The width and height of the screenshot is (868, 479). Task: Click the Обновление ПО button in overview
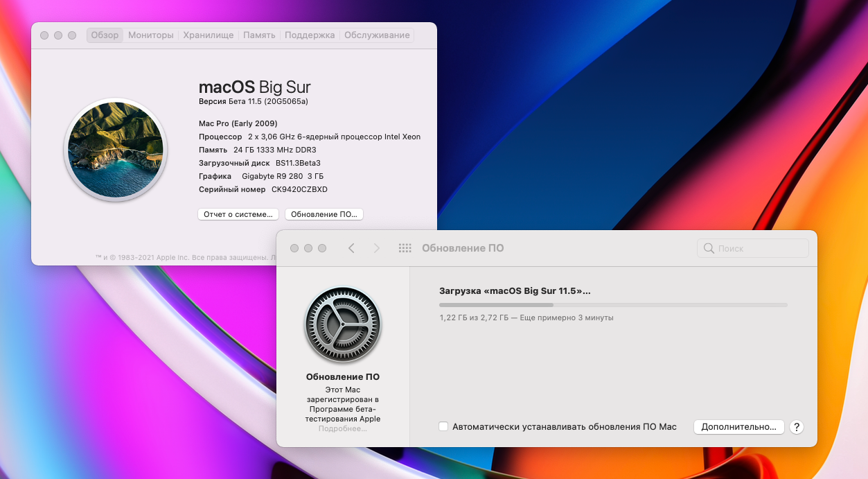pos(324,215)
